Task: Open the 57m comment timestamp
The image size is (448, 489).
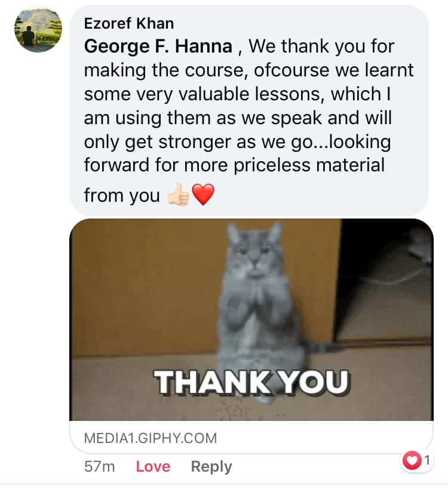Action: tap(100, 466)
